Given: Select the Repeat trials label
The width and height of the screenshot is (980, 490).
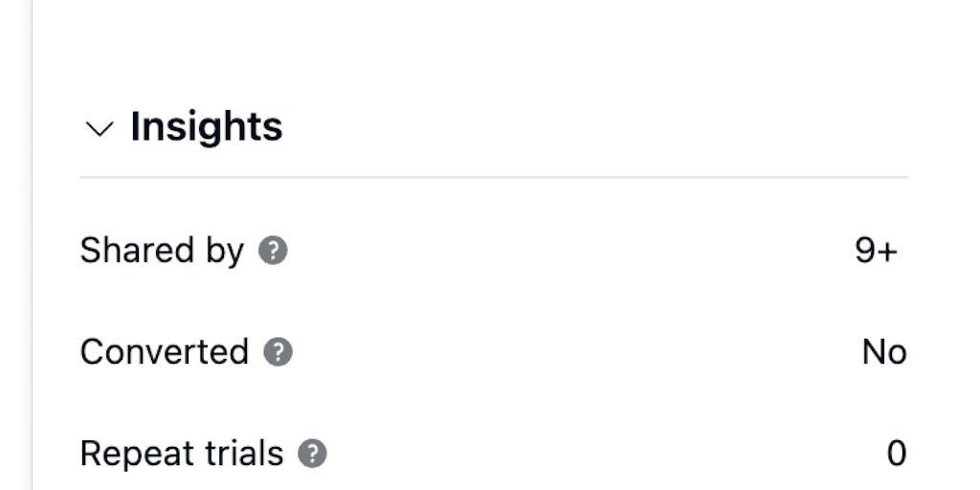Looking at the screenshot, I should tap(182, 454).
